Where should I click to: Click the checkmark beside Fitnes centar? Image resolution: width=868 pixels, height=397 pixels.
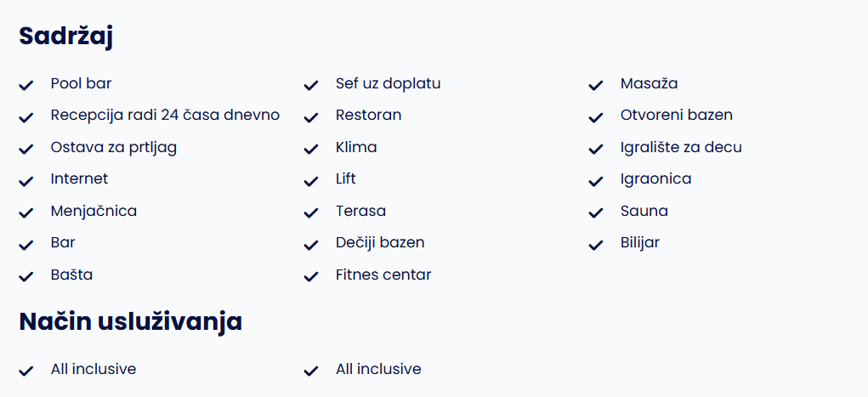[x=311, y=276]
